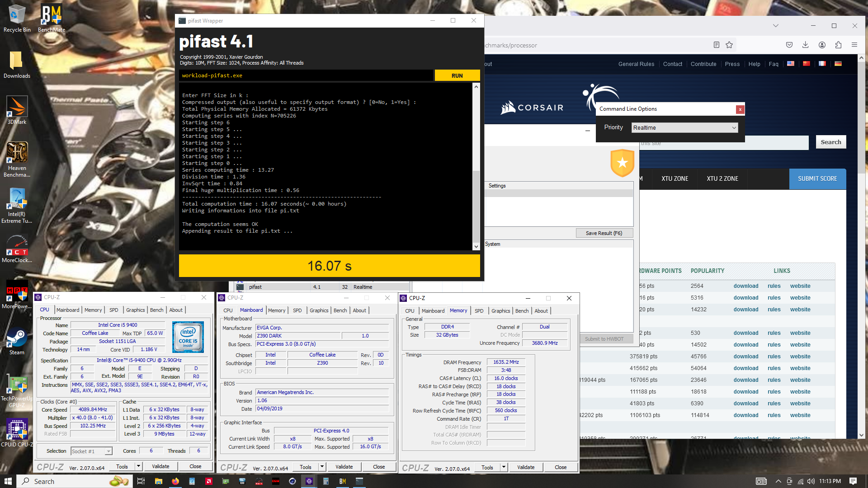This screenshot has height=488, width=868.
Task: Show hidden system tray icons
Action: [x=778, y=481]
